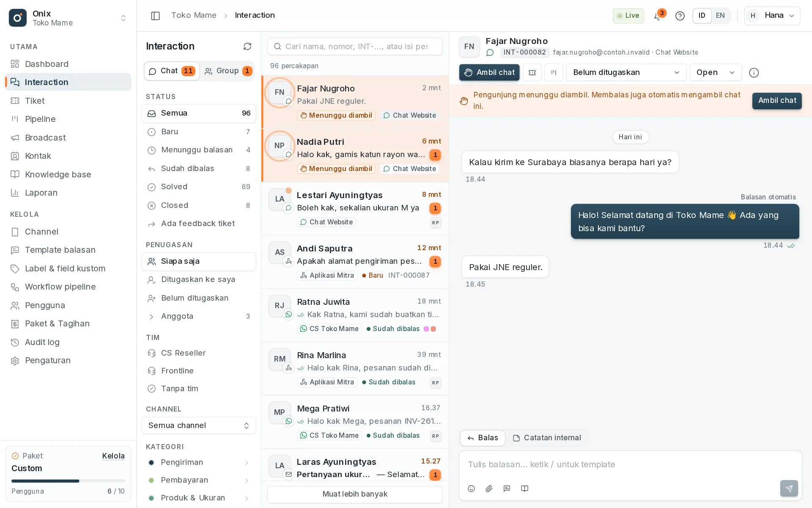Open conversation info icon

(754, 73)
